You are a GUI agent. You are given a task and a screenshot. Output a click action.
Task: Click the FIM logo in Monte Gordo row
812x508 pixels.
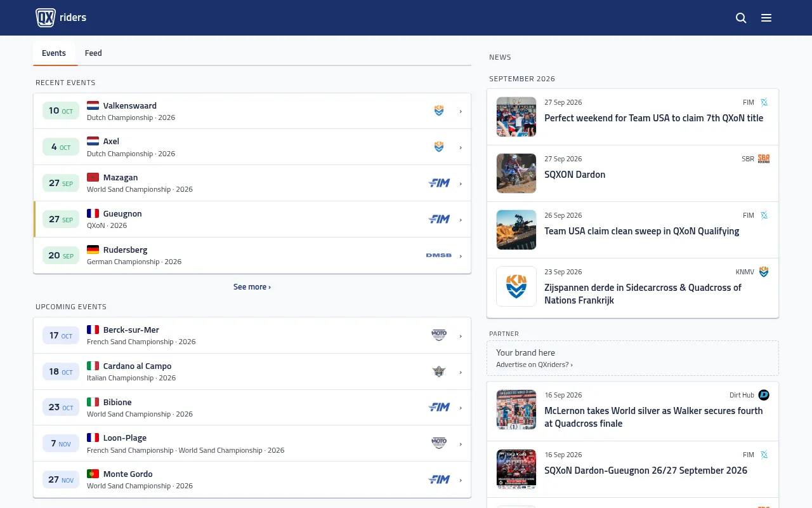(x=439, y=479)
